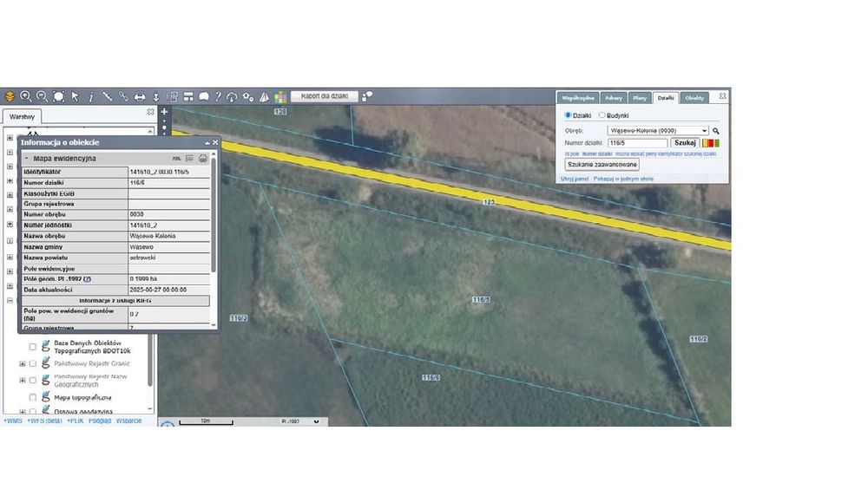This screenshot has width=868, height=483.
Task: Click the yellow-red-green color swatch beside Szukaj
Action: click(711, 143)
